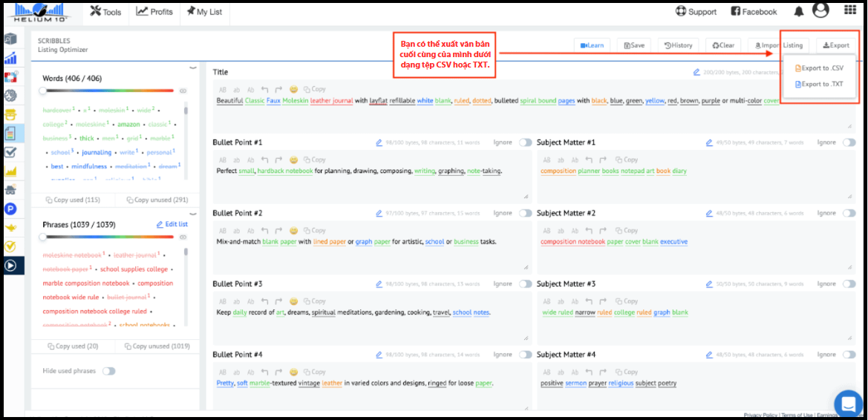Click the link icon beside Words slider
Viewport: 868px width, 420px height.
pos(183,91)
